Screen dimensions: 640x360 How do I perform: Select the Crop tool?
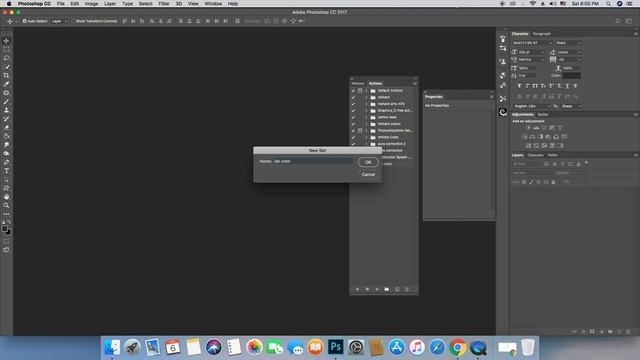[x=6, y=75]
